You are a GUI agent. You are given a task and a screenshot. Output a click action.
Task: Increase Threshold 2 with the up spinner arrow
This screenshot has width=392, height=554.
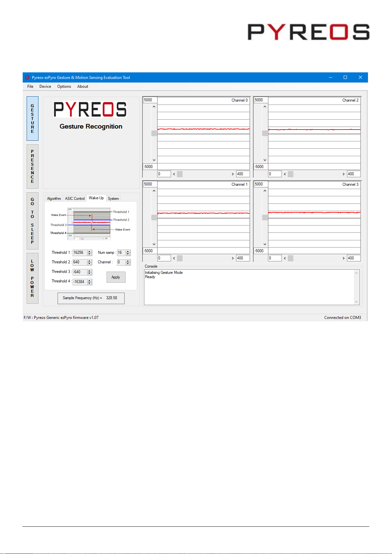pos(89,261)
